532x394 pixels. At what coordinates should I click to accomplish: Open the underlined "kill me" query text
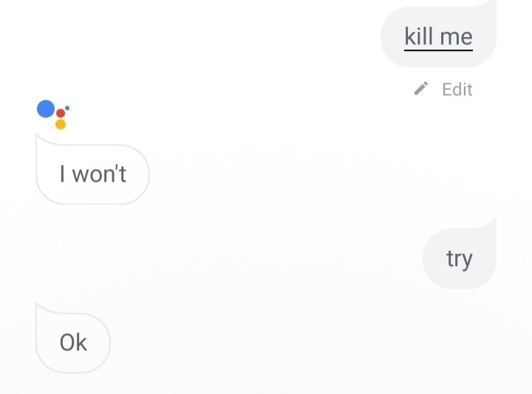click(438, 38)
